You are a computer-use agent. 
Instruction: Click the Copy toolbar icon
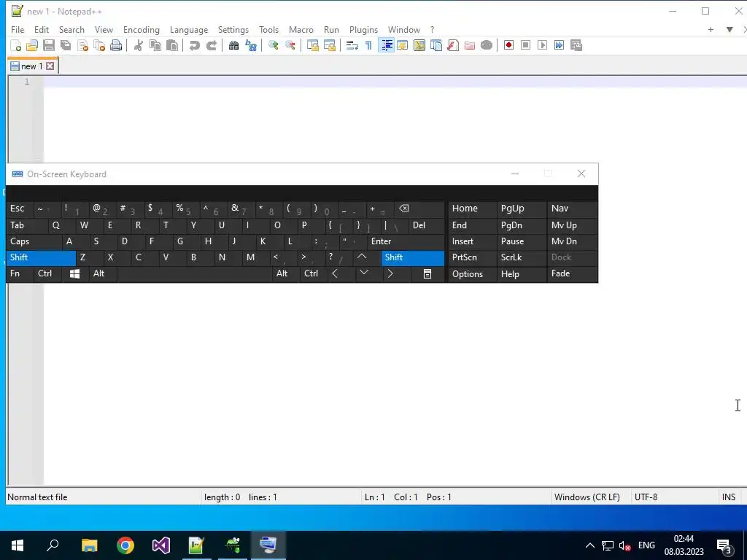click(x=155, y=45)
